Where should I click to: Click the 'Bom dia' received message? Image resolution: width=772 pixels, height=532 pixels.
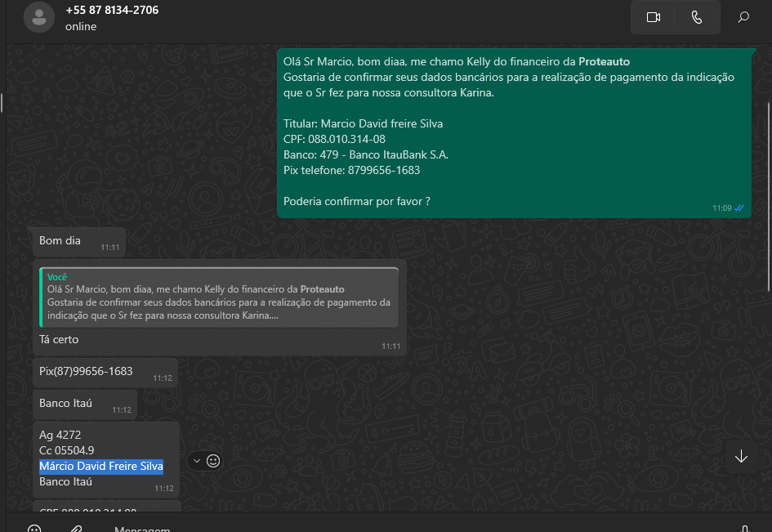(60, 241)
